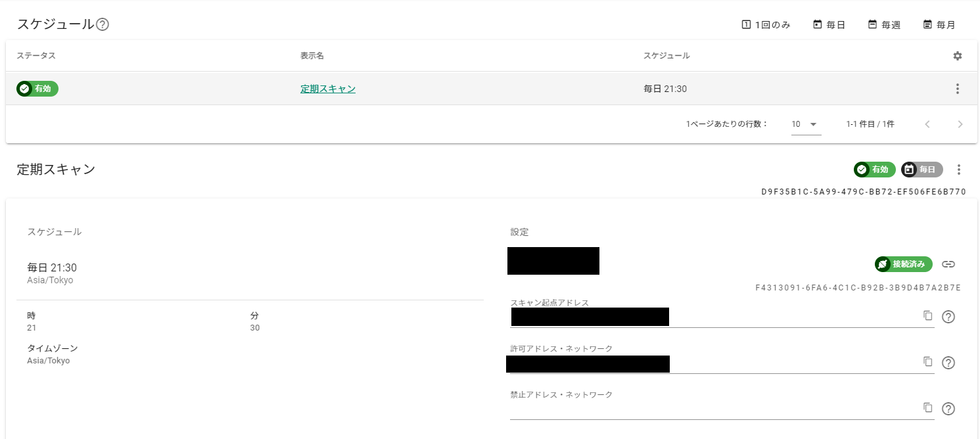The image size is (980, 439).
Task: Copy the スキャン起点アドレス value
Action: 928,315
